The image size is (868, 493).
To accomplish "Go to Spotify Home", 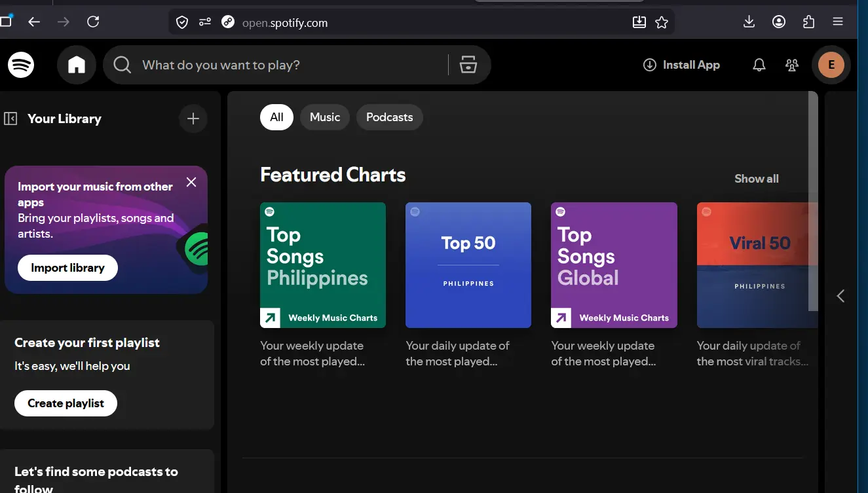I will coord(77,65).
